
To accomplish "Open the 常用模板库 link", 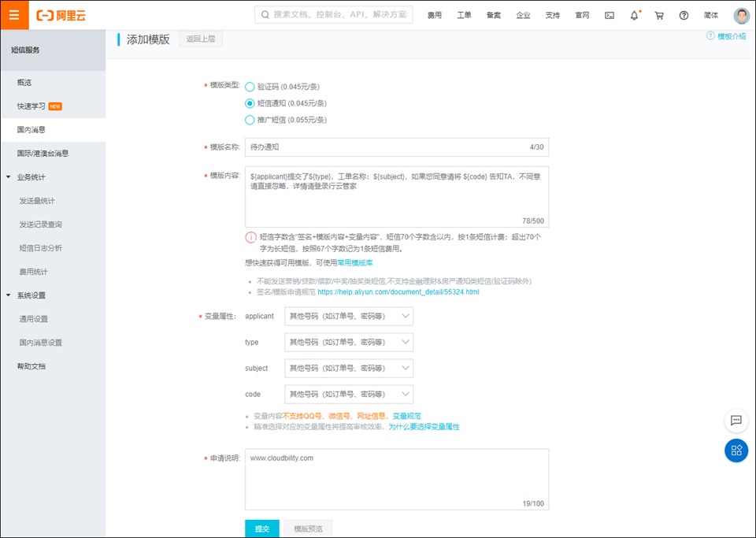I will 355,262.
